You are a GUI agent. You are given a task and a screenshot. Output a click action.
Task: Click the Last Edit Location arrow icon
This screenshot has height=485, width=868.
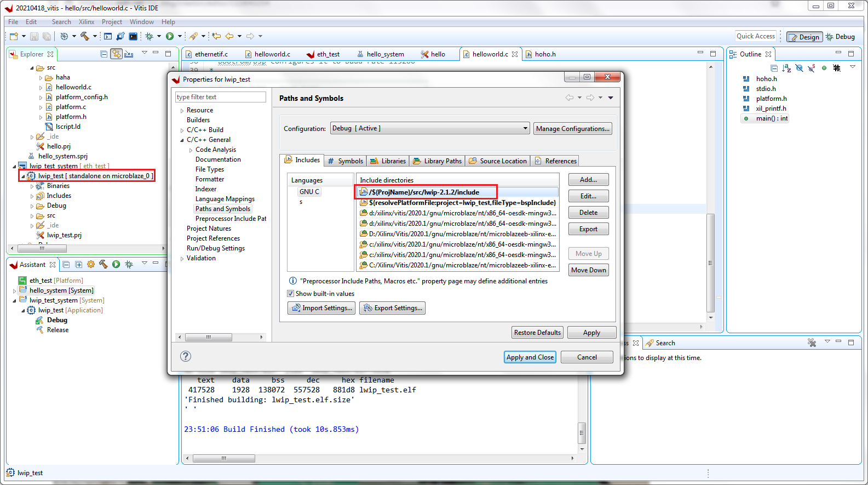(216, 36)
